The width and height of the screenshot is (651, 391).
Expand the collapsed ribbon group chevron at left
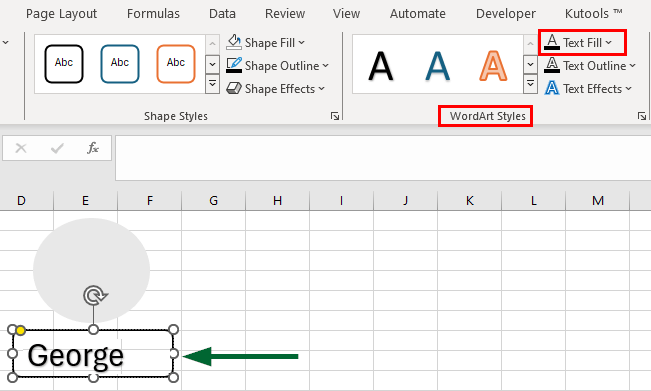5,42
